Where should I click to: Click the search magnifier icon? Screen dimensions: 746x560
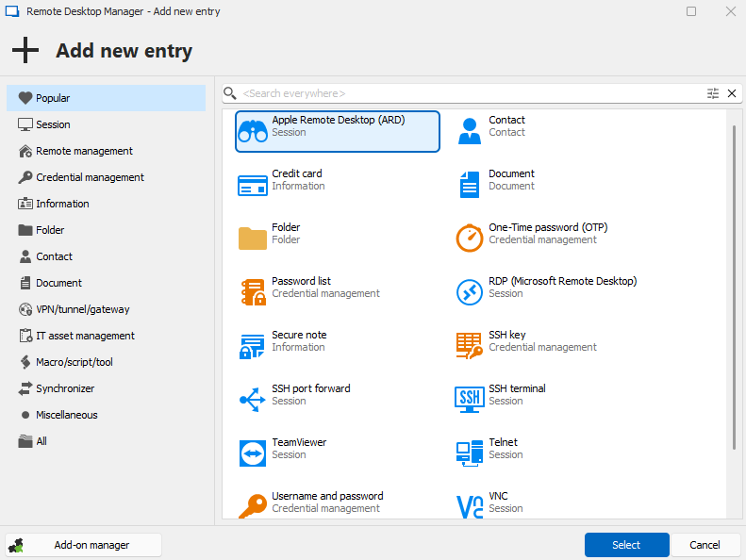pos(230,93)
